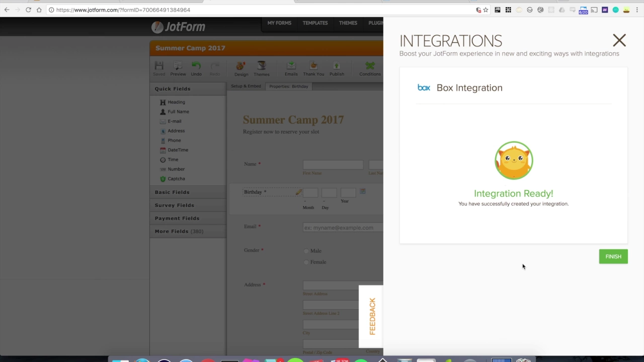
Task: Click the browser Back arrow
Action: pos(7,10)
